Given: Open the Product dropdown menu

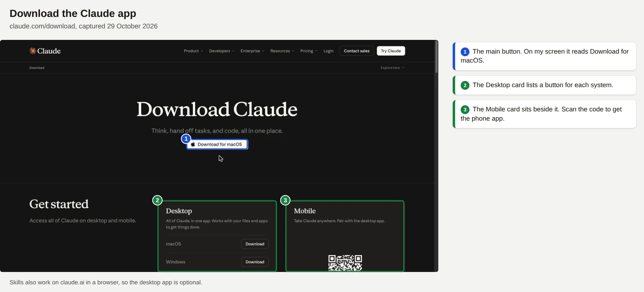Looking at the screenshot, I should (x=193, y=51).
